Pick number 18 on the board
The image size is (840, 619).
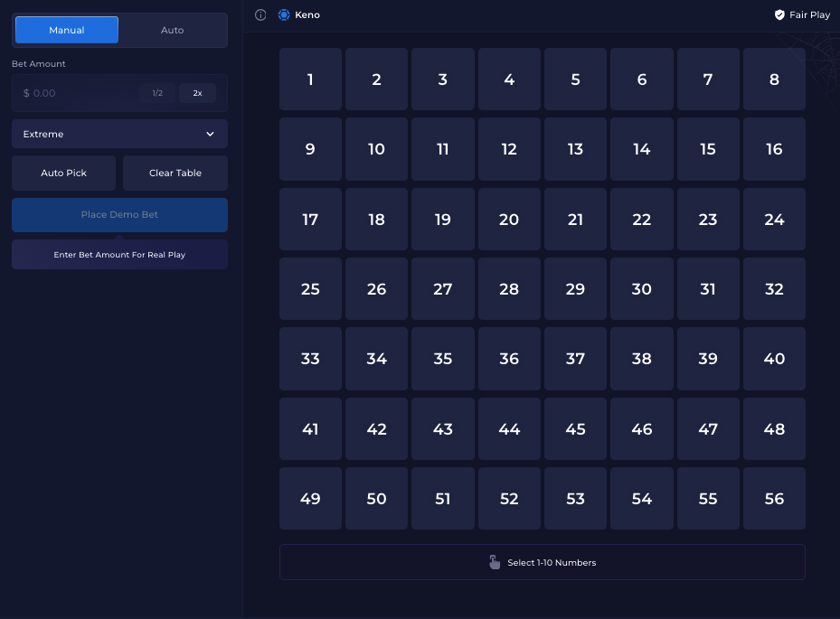click(x=377, y=219)
